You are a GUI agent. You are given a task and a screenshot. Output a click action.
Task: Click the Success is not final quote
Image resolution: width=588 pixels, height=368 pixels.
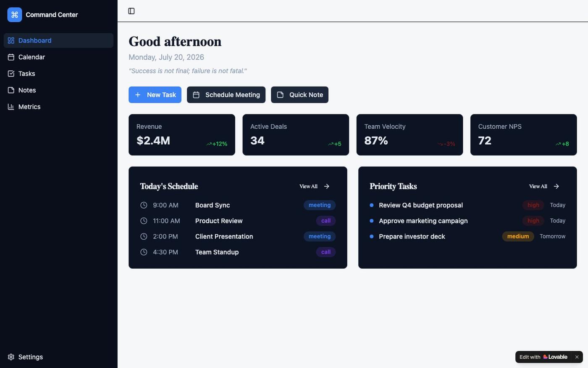tap(188, 71)
